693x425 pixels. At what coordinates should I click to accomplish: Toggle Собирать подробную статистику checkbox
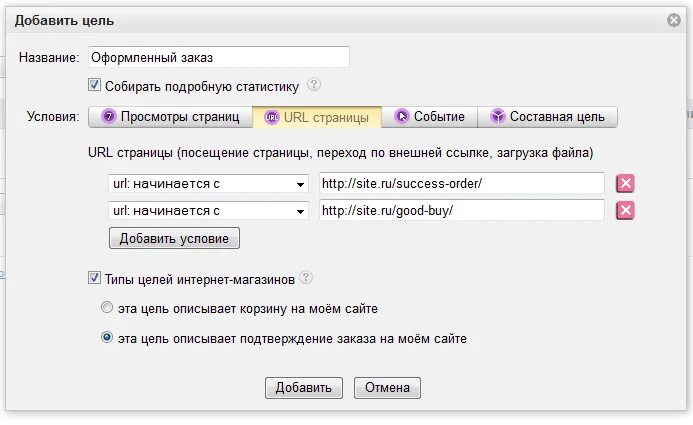click(95, 85)
